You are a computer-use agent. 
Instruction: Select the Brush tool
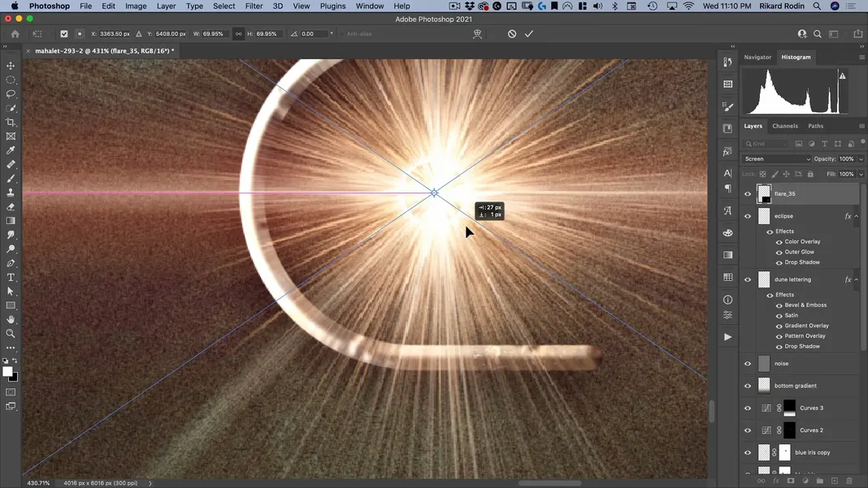click(11, 178)
